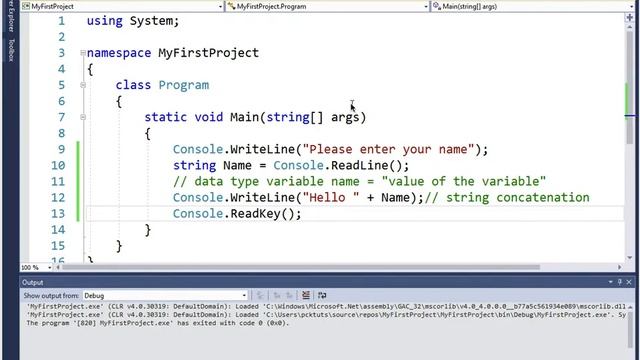Click the Clear All output icon

pyautogui.click(x=306, y=295)
